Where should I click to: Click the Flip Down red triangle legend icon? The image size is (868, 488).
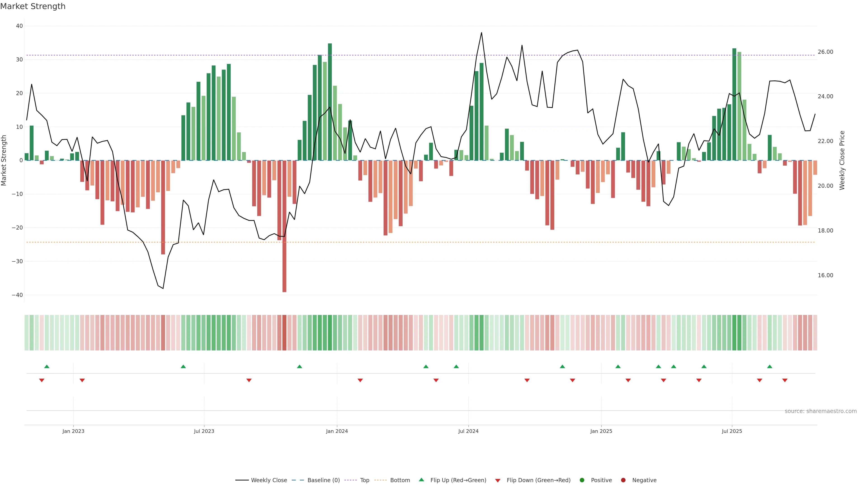tap(498, 481)
